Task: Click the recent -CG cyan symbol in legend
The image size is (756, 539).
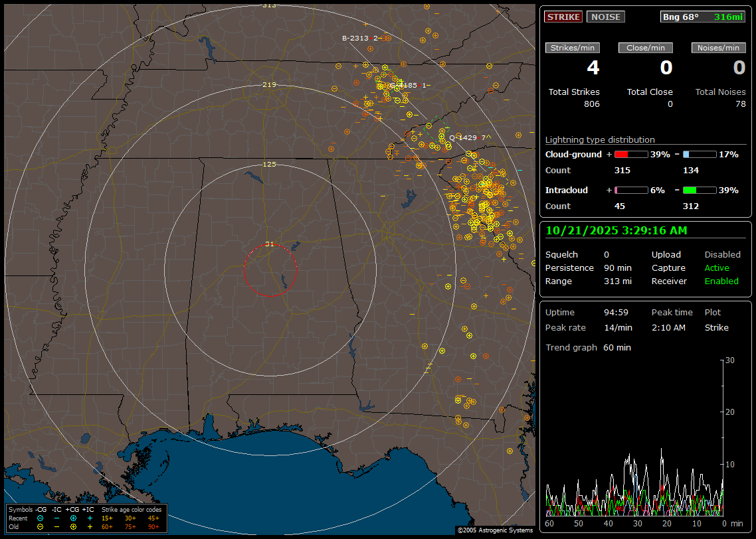Action: tap(40, 518)
